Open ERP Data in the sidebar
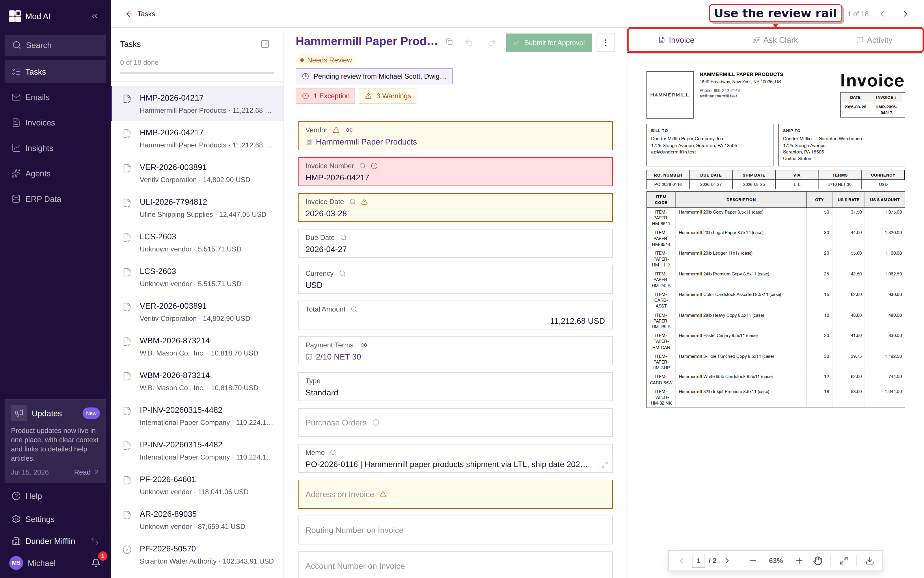The width and height of the screenshot is (924, 578). (55, 199)
